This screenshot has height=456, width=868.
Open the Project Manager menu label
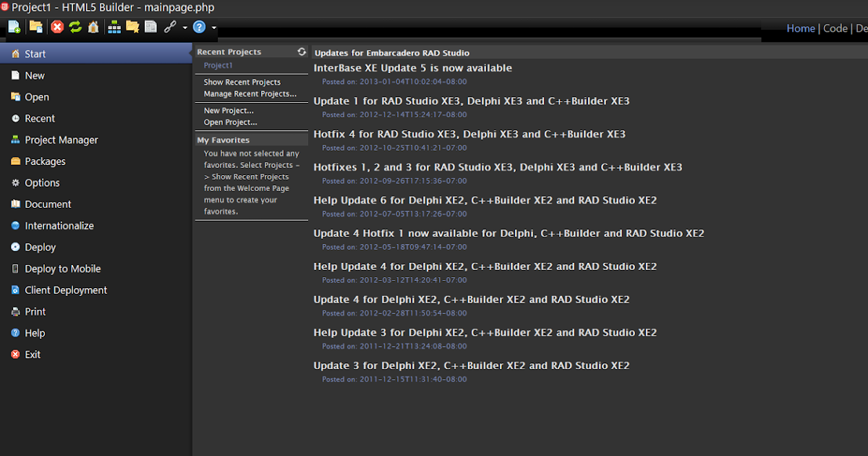coord(61,140)
